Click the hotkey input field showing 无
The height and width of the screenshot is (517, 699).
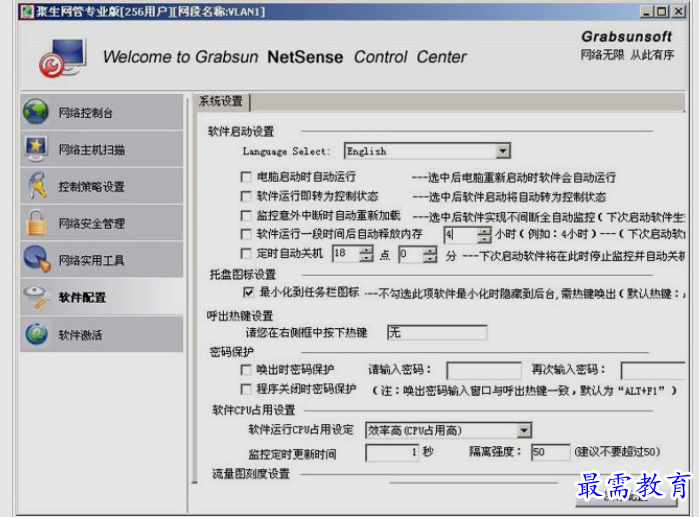437,333
